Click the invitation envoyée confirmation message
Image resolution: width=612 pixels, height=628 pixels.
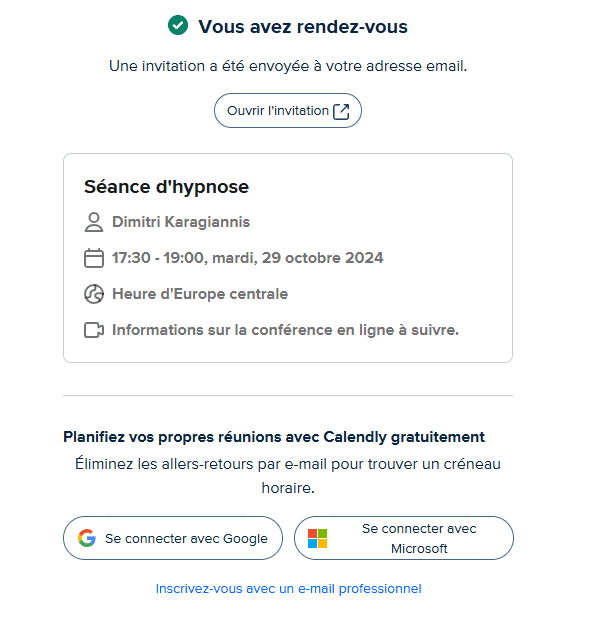click(288, 66)
